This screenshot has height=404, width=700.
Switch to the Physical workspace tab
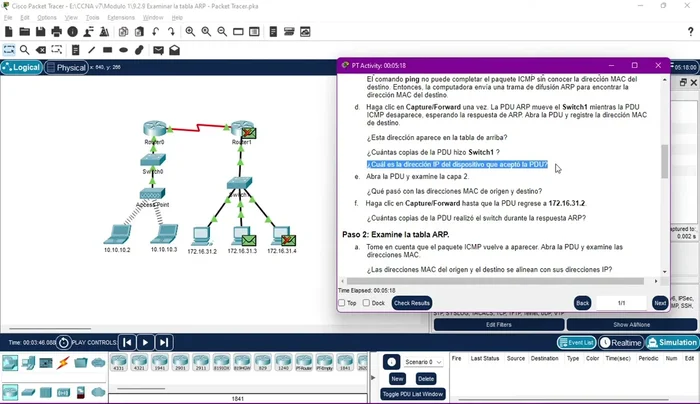click(66, 68)
